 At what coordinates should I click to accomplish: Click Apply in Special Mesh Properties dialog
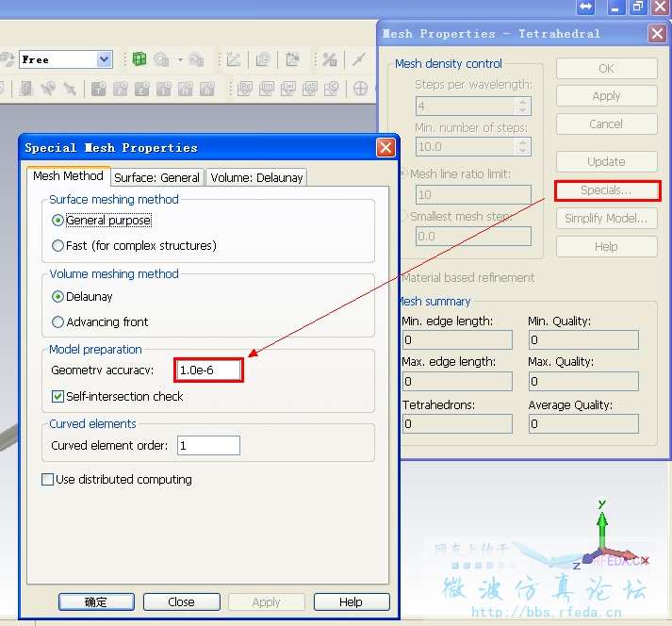(x=266, y=602)
